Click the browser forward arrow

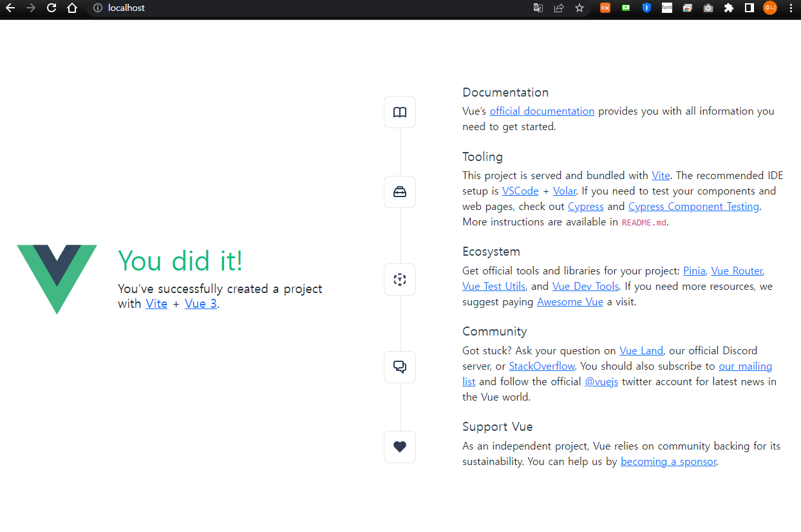pos(31,8)
